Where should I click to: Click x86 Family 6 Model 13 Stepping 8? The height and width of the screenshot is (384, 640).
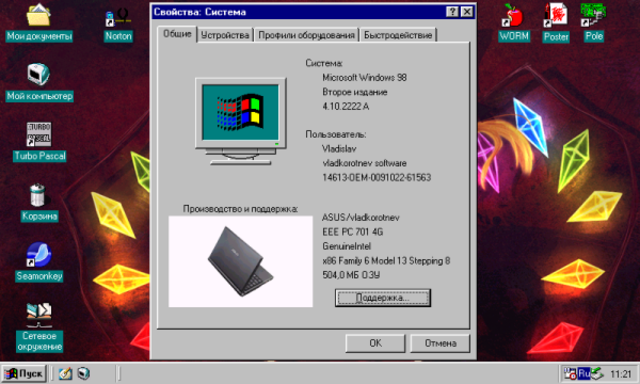(x=386, y=261)
